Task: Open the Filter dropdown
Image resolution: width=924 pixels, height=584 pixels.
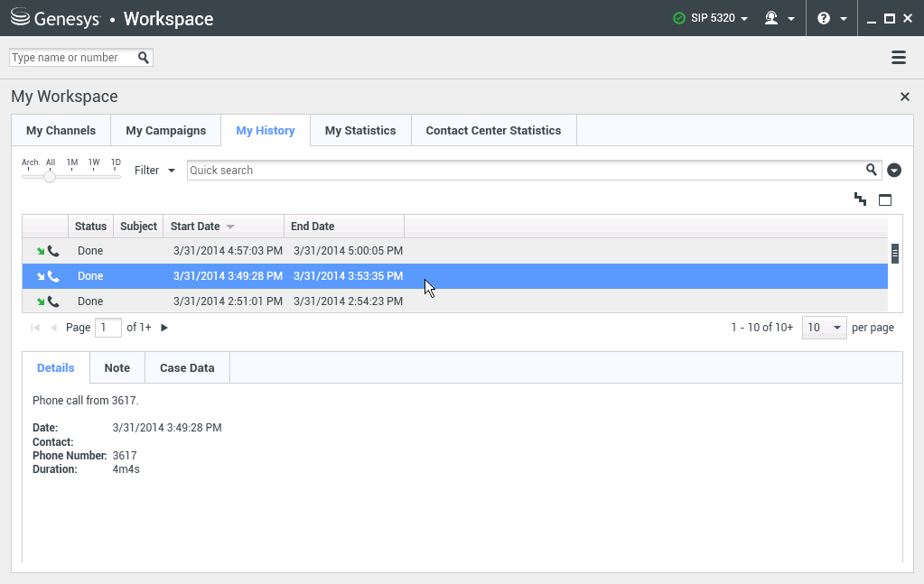Action: 154,170
